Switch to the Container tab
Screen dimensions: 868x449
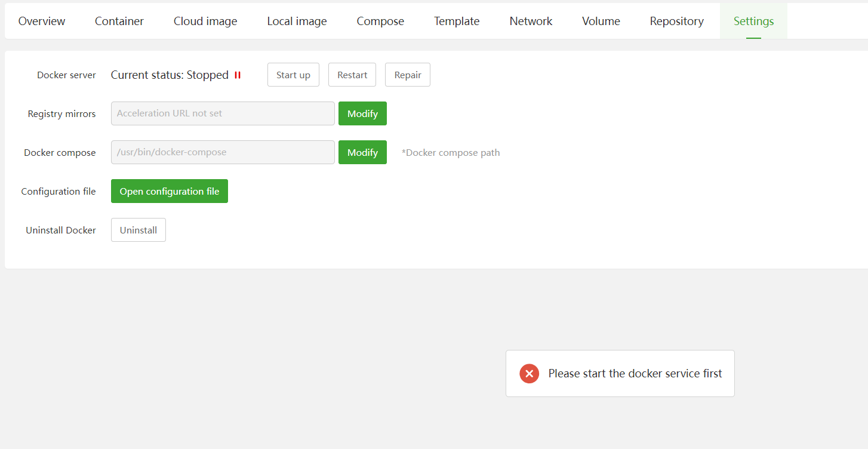[119, 21]
